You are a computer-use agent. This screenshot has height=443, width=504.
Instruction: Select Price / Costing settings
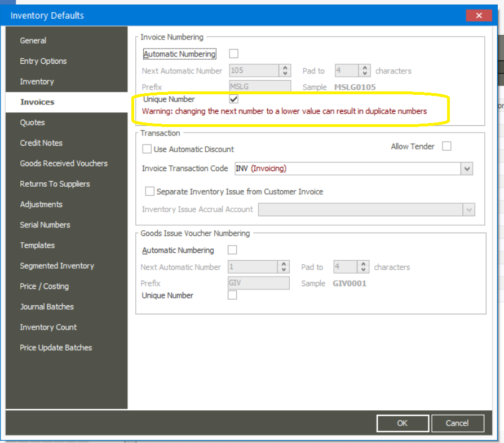click(x=44, y=286)
